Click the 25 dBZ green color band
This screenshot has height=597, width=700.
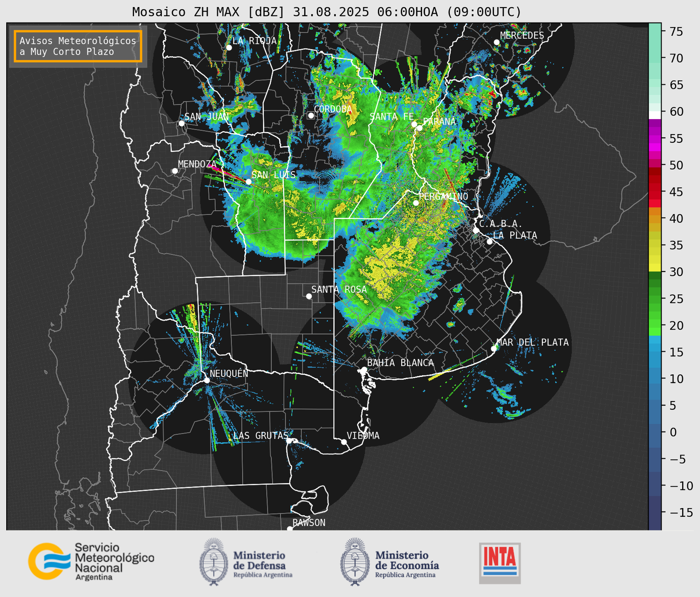point(655,298)
